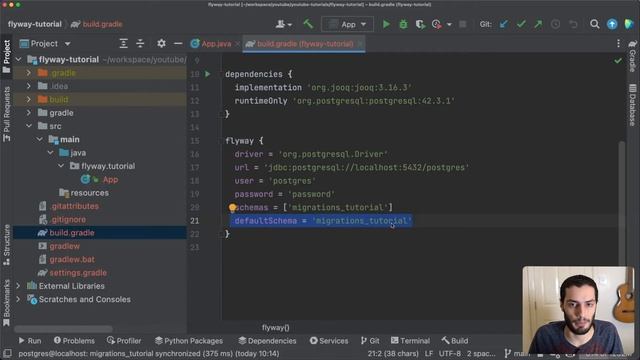Open Pull Requests side panel
Image resolution: width=640 pixels, height=360 pixels.
(6, 115)
